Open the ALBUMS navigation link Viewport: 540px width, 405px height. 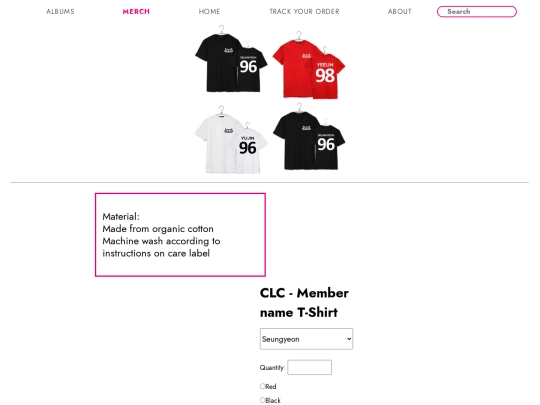[x=60, y=11]
